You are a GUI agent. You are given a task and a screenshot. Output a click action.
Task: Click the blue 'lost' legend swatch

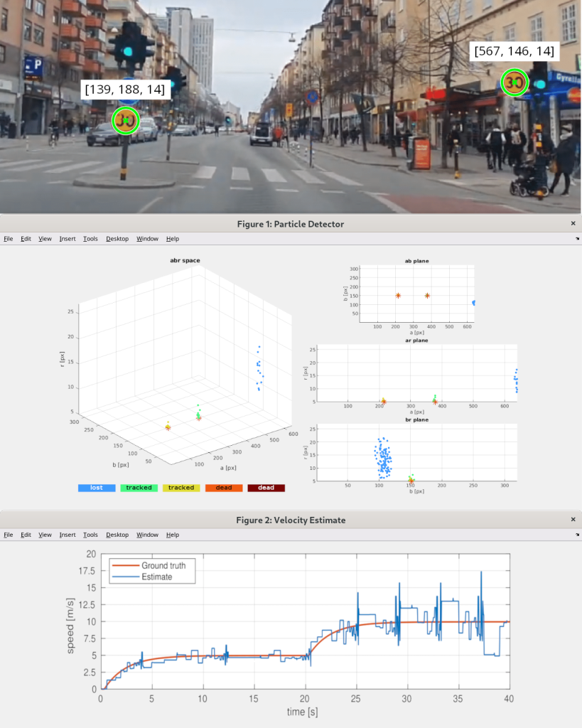coord(97,488)
